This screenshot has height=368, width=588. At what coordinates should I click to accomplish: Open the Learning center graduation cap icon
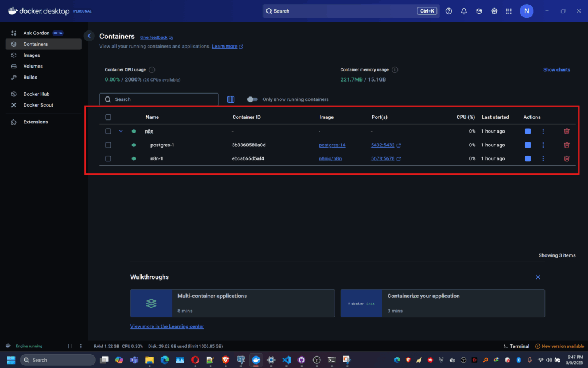point(479,11)
